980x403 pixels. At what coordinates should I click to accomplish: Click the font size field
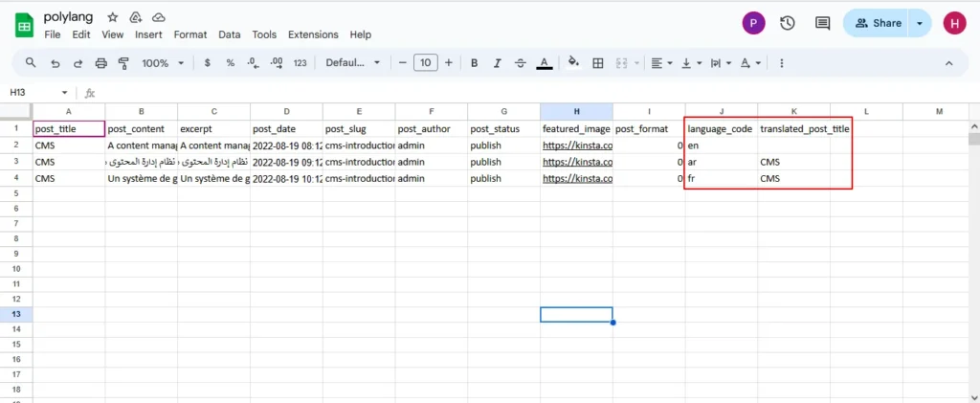click(x=426, y=63)
